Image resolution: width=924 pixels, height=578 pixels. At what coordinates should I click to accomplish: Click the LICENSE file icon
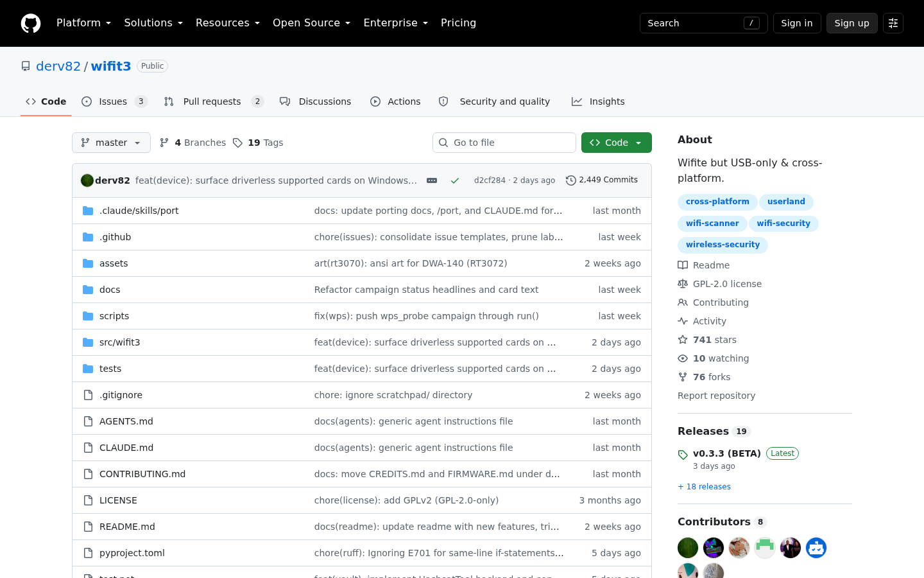[x=88, y=500]
